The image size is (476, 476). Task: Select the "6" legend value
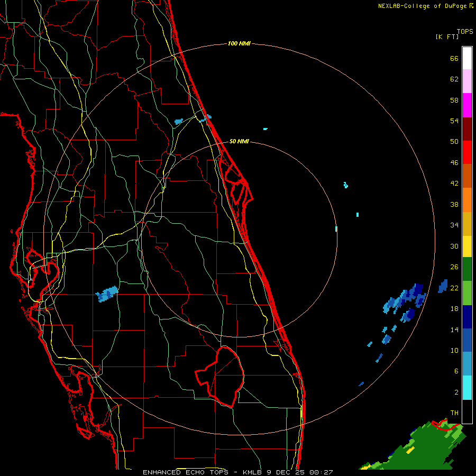point(456,371)
